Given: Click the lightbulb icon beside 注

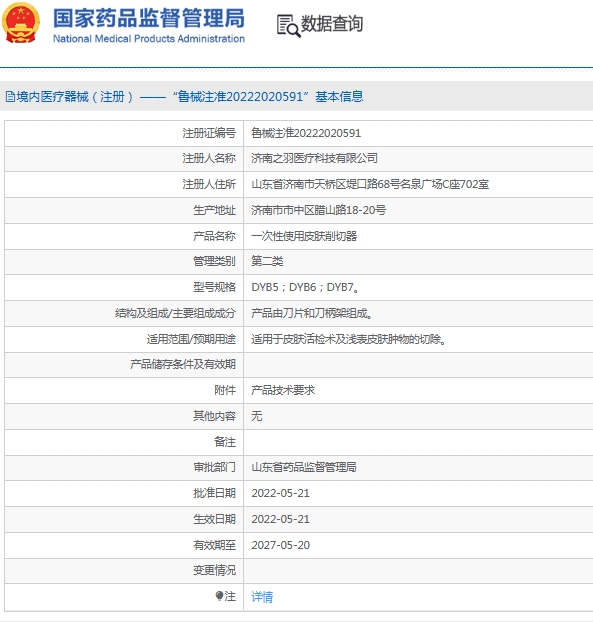Looking at the screenshot, I should [x=219, y=596].
